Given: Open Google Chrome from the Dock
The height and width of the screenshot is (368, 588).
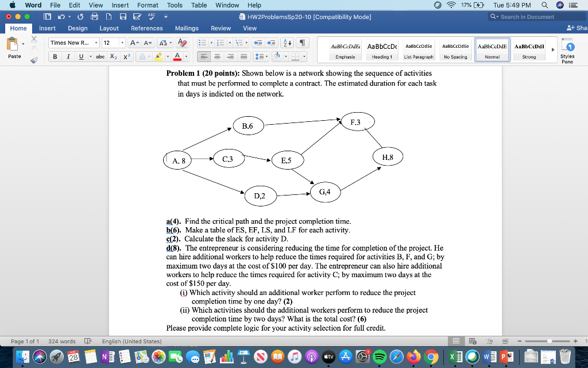Looking at the screenshot, I should [431, 356].
